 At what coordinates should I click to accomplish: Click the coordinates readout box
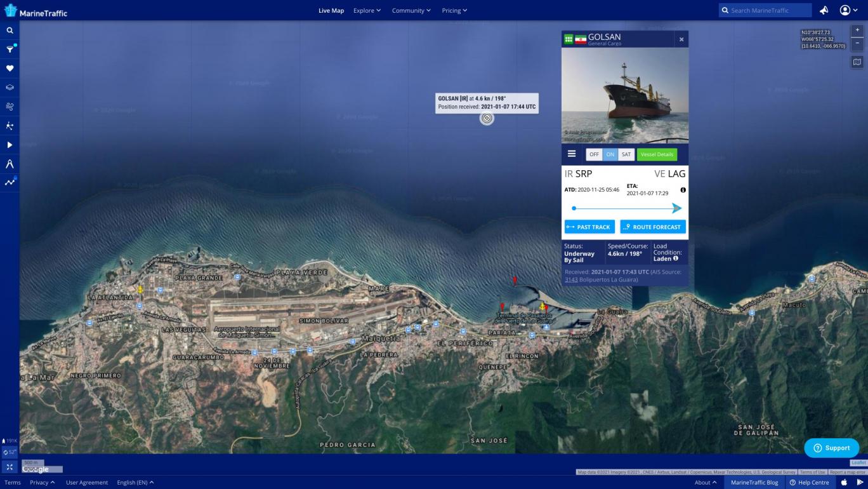(x=823, y=39)
